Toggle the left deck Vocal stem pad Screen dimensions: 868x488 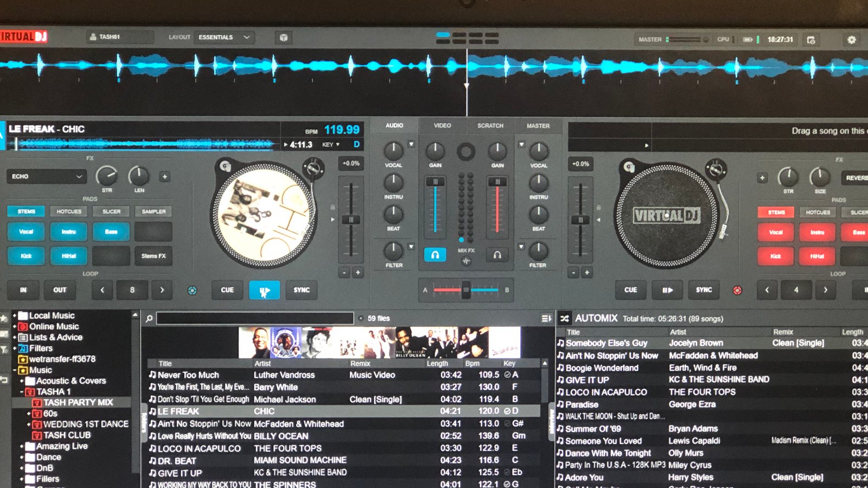(x=26, y=232)
